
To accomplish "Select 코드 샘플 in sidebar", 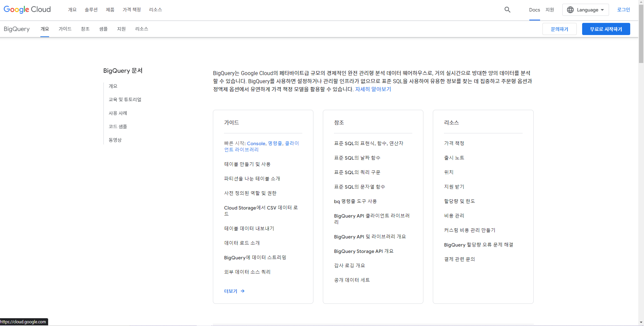I will [118, 127].
